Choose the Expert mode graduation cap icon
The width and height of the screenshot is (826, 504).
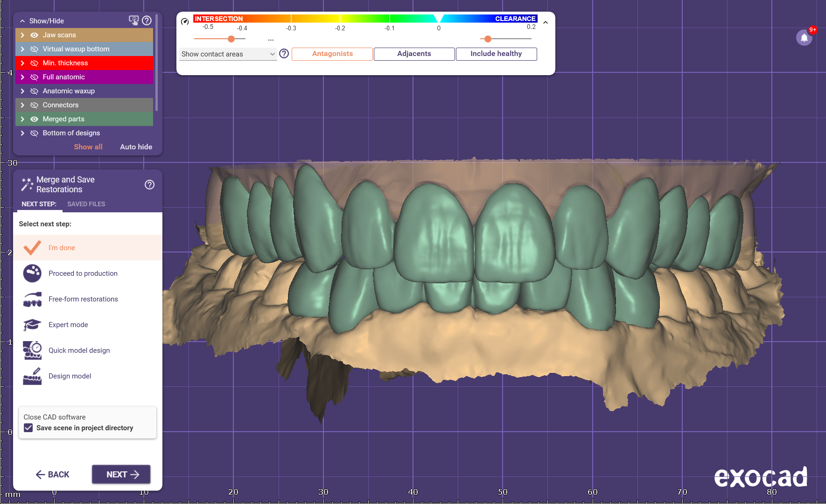(x=32, y=325)
